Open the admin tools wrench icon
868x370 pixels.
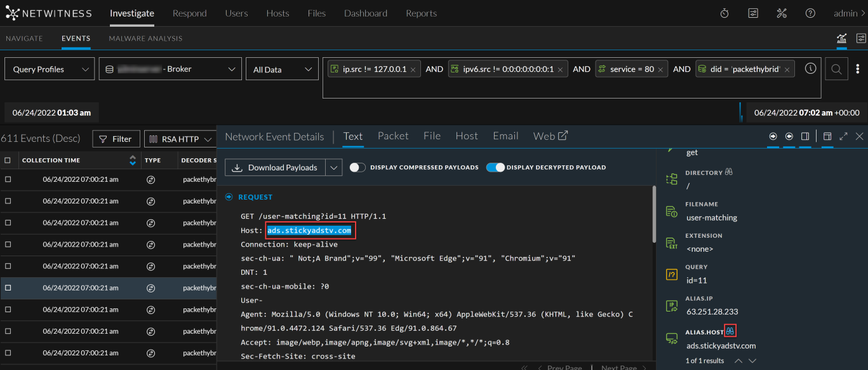point(782,13)
